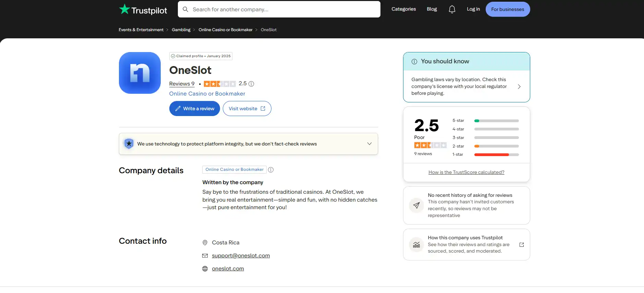Select the Costa Rica location text
The height and width of the screenshot is (293, 644).
226,243
